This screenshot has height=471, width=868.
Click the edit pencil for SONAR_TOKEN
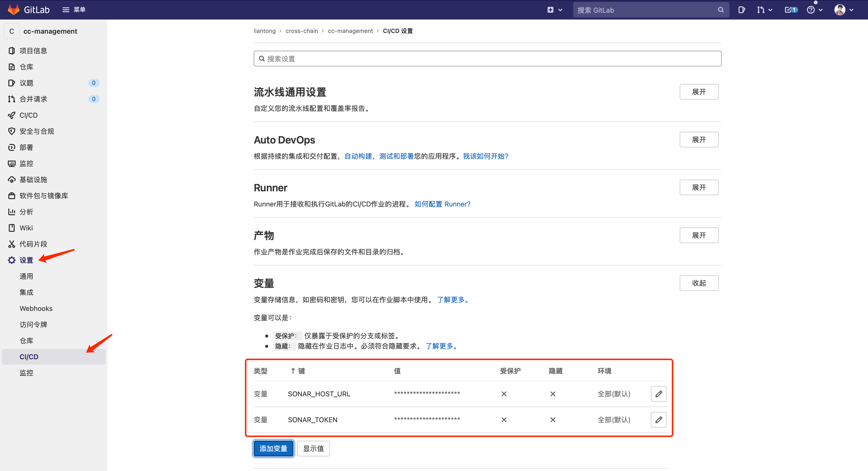click(x=658, y=420)
